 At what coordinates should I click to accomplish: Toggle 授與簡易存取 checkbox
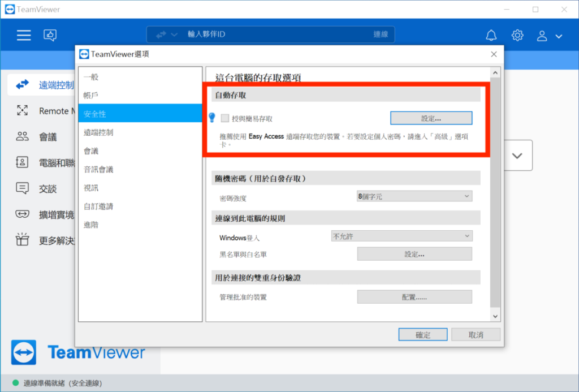pyautogui.click(x=225, y=118)
